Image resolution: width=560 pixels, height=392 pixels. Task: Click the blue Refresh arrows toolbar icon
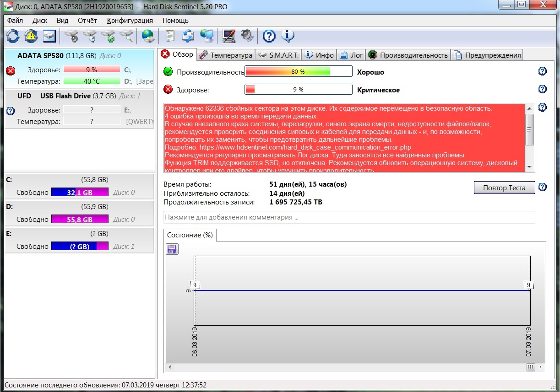click(x=13, y=36)
